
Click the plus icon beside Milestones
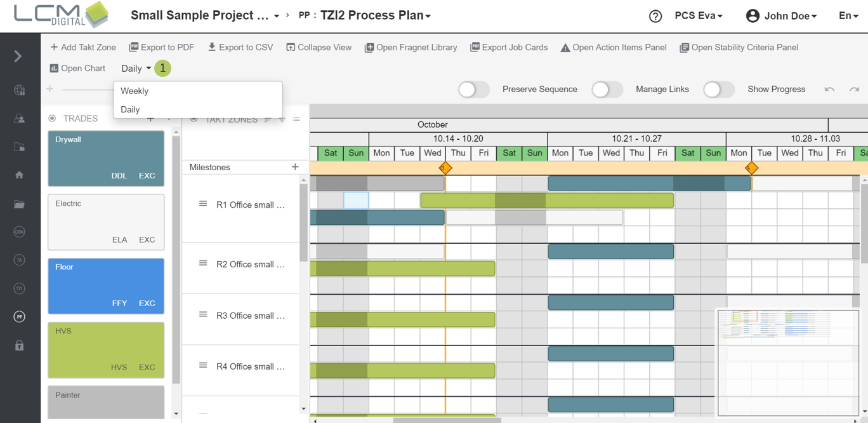click(295, 167)
